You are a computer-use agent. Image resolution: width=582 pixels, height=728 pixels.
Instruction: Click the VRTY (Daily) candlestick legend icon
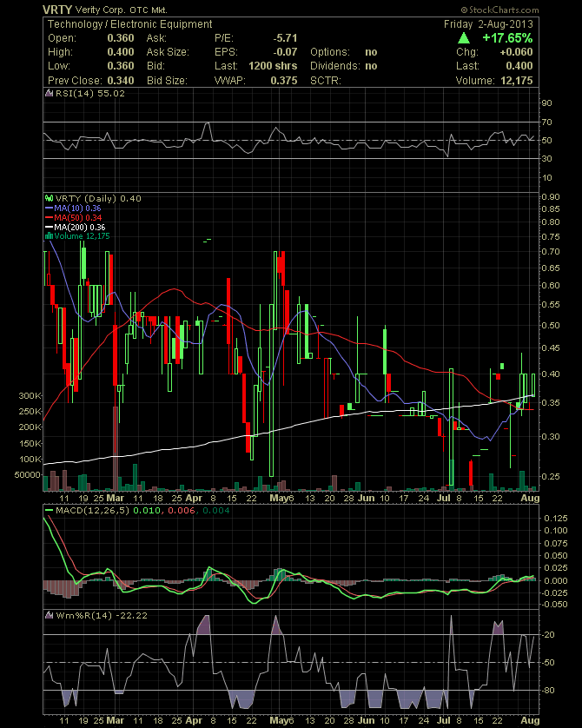tap(50, 198)
